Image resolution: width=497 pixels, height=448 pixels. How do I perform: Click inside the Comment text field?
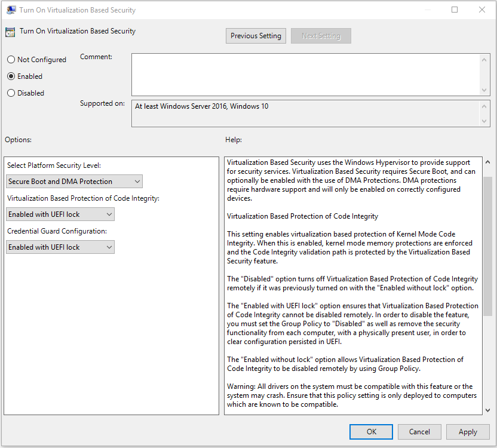[305, 74]
